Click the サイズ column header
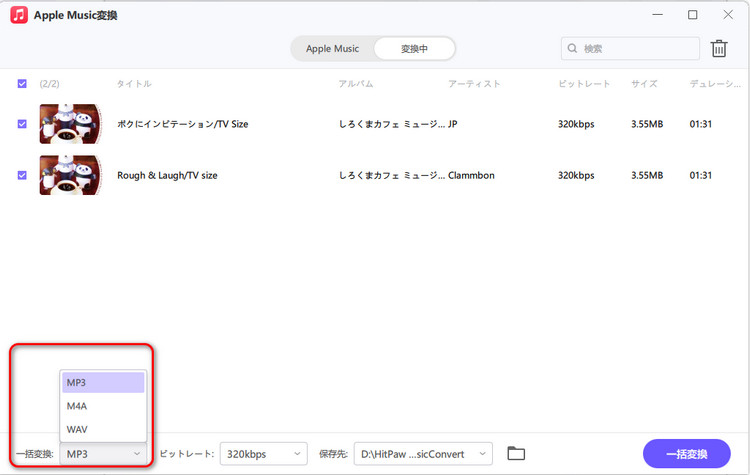750x475 pixels. pyautogui.click(x=644, y=84)
